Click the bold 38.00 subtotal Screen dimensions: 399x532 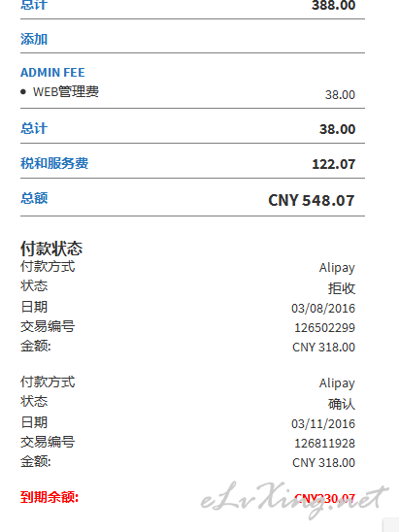point(337,129)
